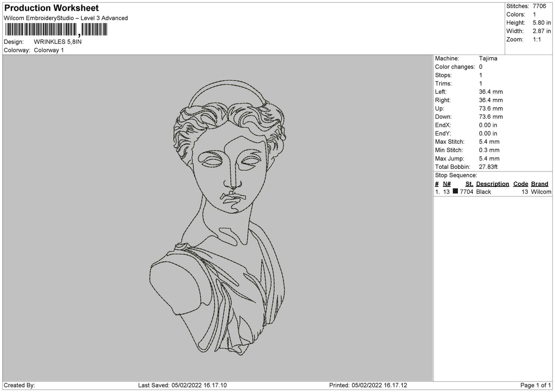Viewport: 555px width, 392px height.
Task: Click the black thread color swatch
Action: click(x=456, y=191)
